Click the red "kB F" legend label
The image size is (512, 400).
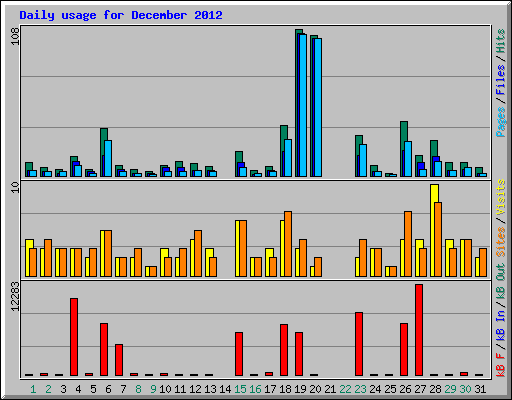click(500, 365)
